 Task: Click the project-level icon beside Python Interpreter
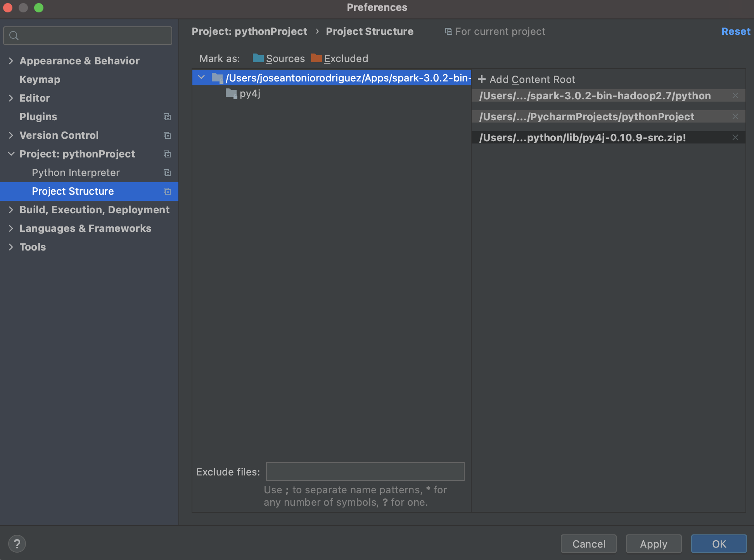[167, 173]
